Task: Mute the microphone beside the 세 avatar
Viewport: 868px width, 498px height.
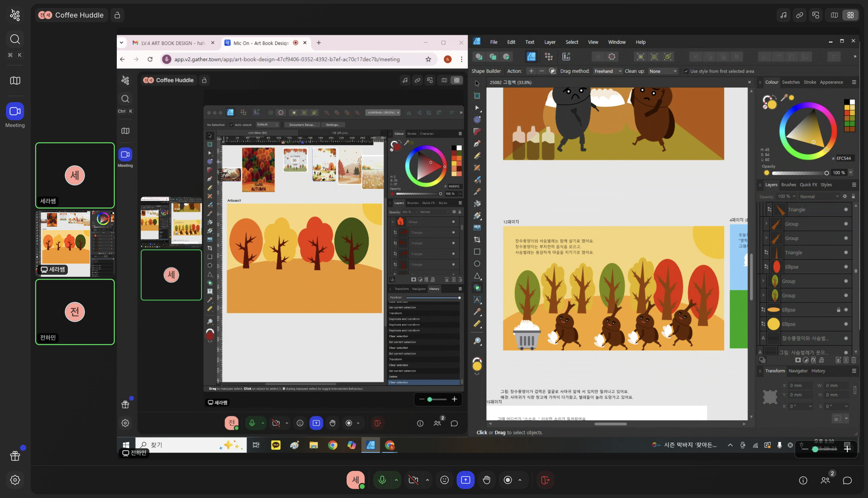Action: point(382,480)
